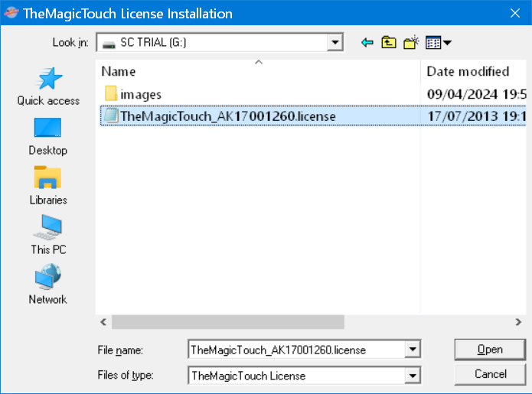Click the Cancel button
The height and width of the screenshot is (394, 532).
[x=490, y=374]
